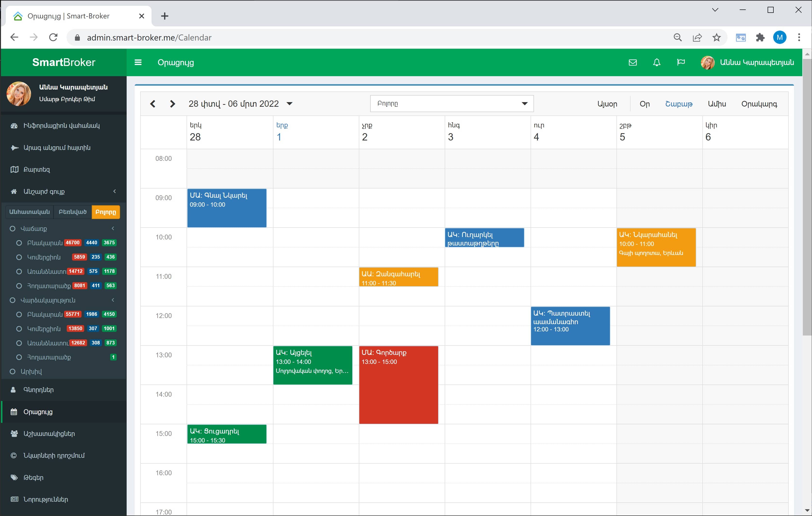Viewport: 812px width, 516px height.
Task: Open blue event ՄԱ: Գնալ Նկարել 09:00
Action: [227, 208]
